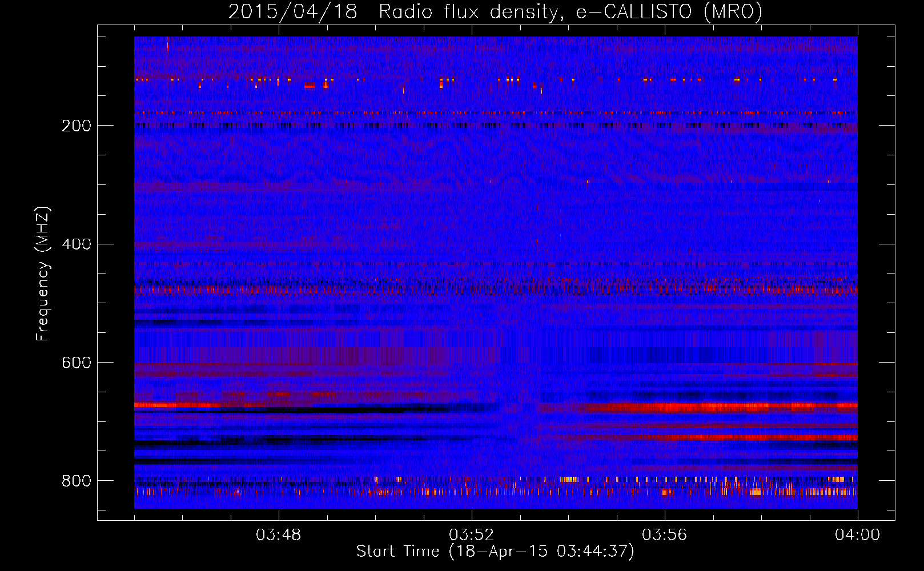This screenshot has height=571, width=924.
Task: Click the 'Start Time (18-Apr-15 03:44:37)' label
Action: coord(495,552)
